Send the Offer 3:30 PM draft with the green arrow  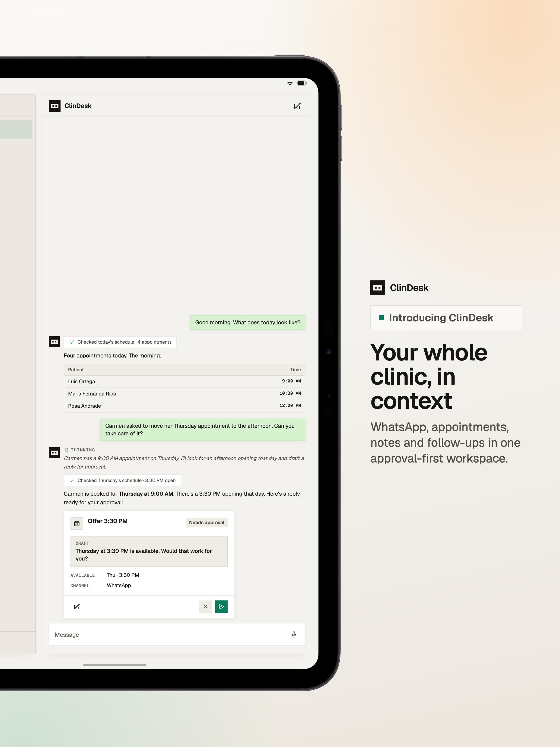point(221,606)
